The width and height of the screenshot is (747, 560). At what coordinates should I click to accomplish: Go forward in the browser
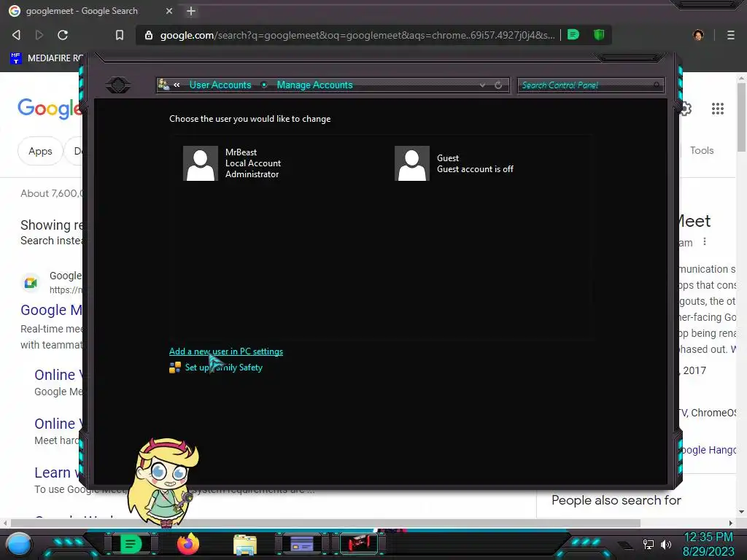click(39, 35)
